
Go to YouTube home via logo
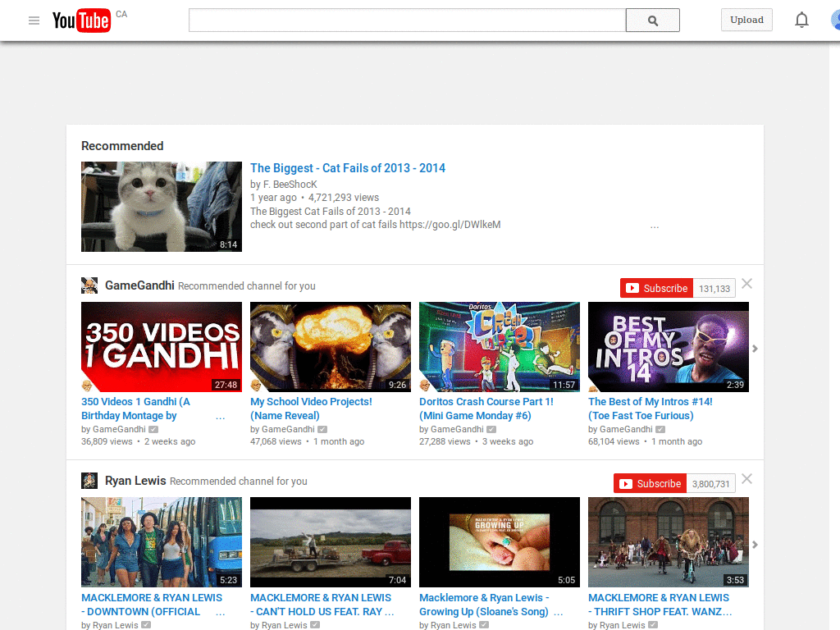click(x=81, y=21)
